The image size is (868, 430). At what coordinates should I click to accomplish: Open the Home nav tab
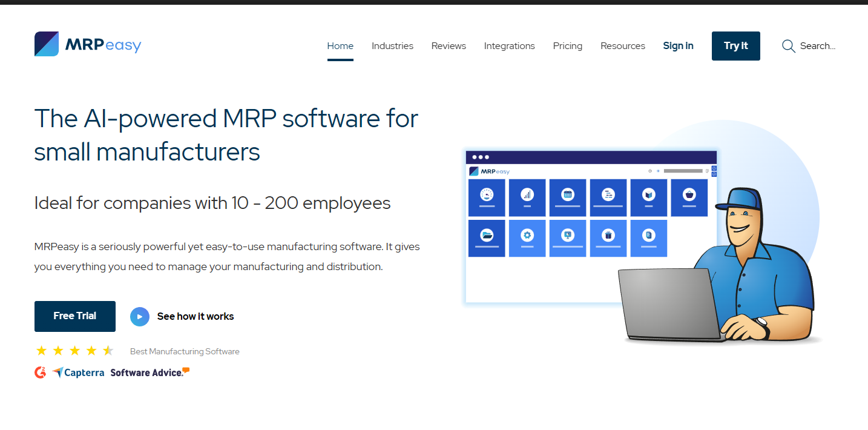(340, 46)
